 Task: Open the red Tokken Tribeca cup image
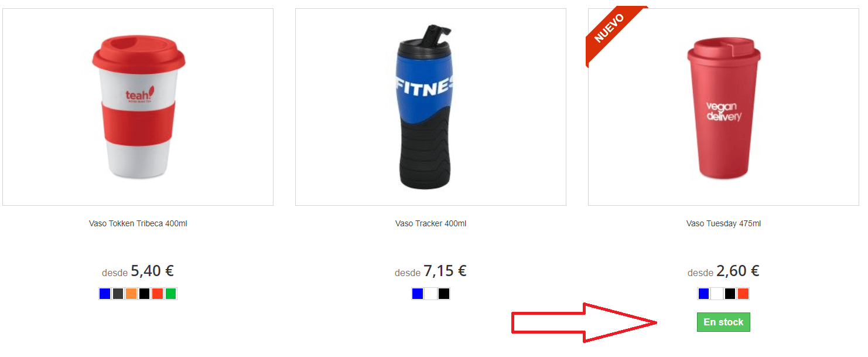pyautogui.click(x=138, y=107)
